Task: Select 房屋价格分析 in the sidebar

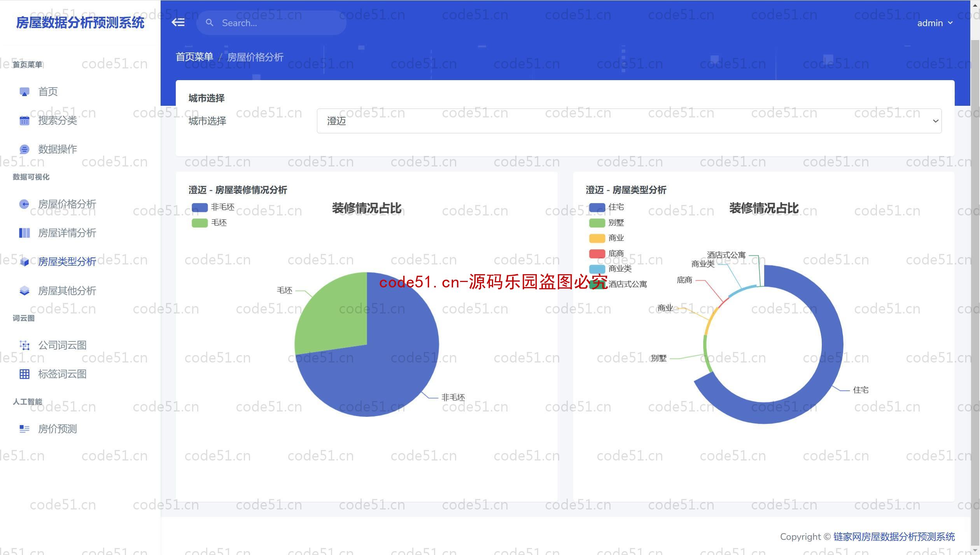Action: click(x=67, y=204)
